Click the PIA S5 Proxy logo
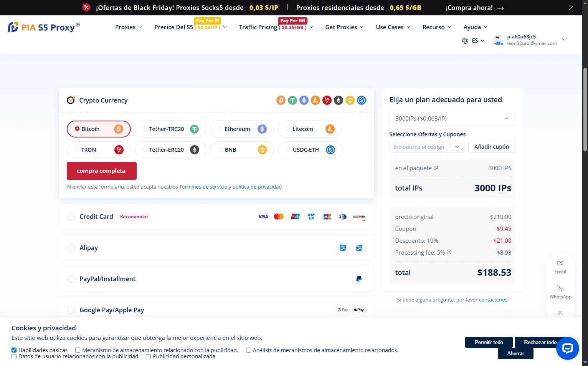Image resolution: width=588 pixels, height=366 pixels. click(x=44, y=27)
